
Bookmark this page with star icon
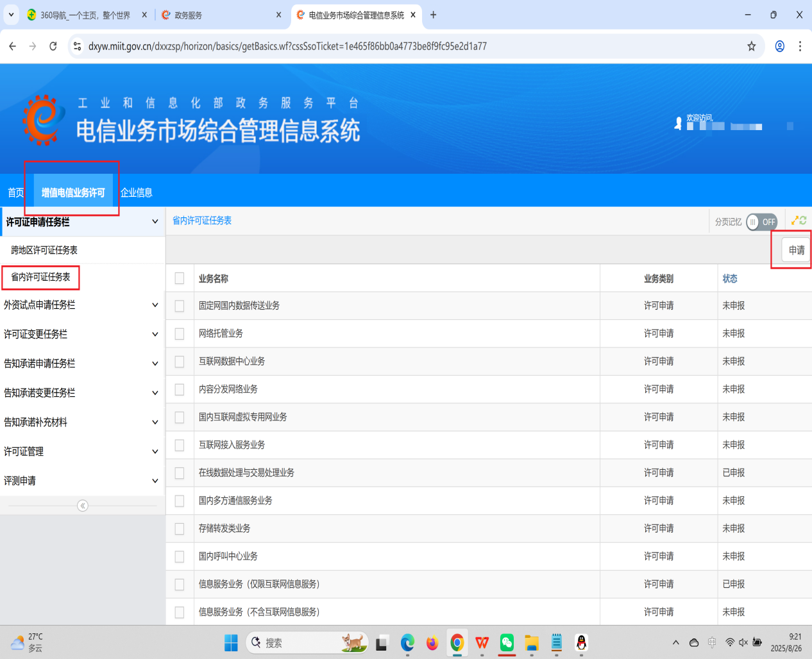[x=751, y=46]
